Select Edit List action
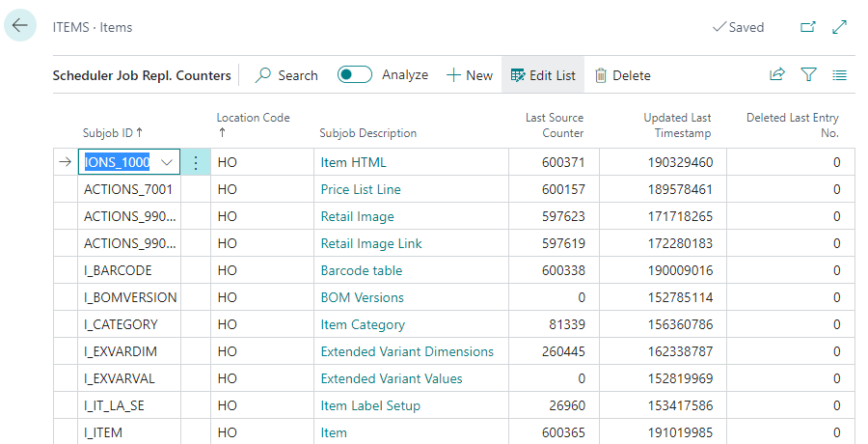The image size is (868, 444). pyautogui.click(x=542, y=75)
